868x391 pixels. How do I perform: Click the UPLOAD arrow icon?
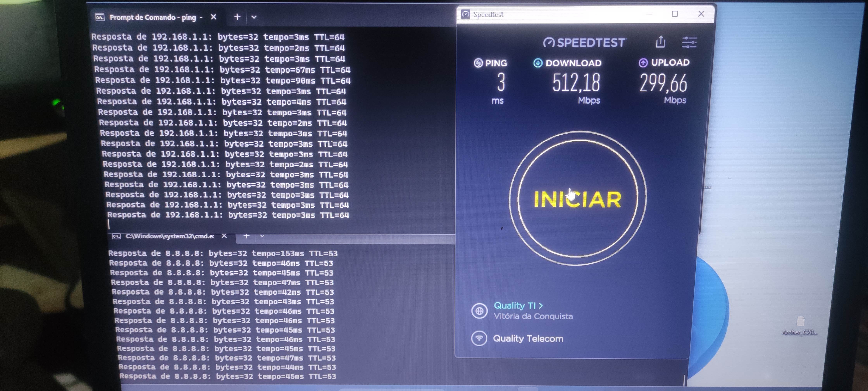[643, 63]
